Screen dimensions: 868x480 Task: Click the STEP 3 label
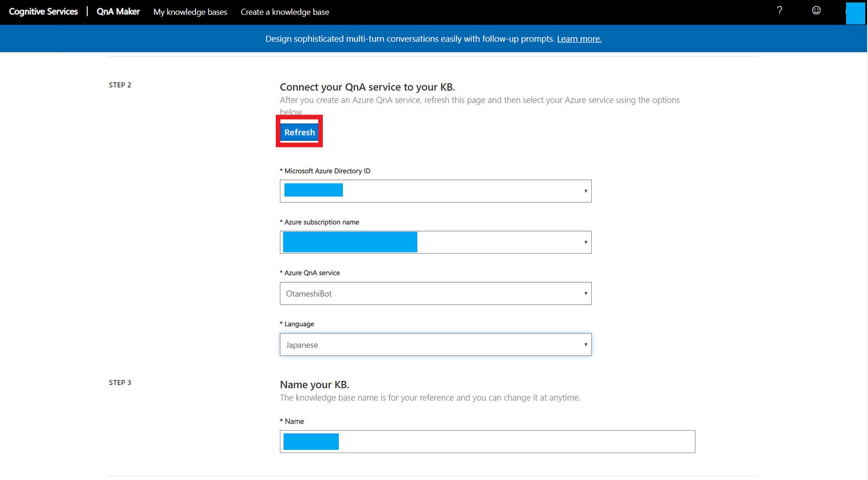point(120,383)
